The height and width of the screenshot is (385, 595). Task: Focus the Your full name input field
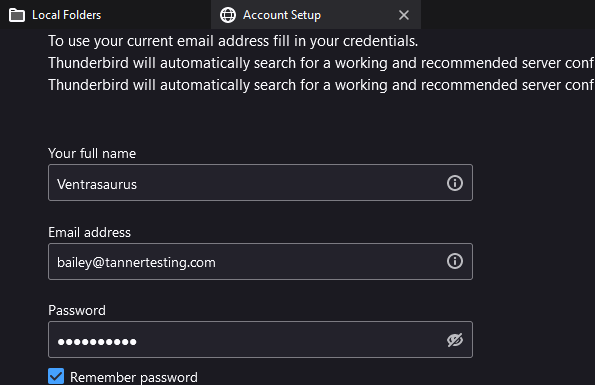(260, 183)
